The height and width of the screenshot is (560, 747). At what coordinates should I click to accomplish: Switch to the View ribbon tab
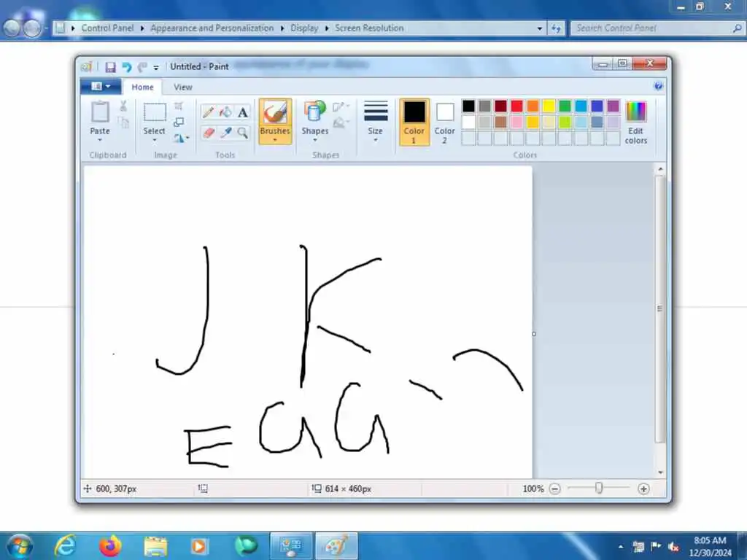[183, 87]
